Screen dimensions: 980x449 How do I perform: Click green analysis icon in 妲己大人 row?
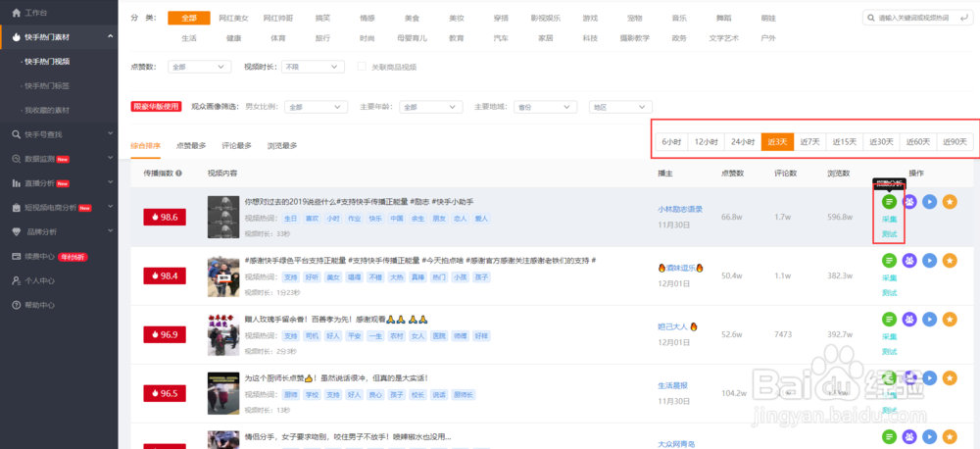pos(889,319)
